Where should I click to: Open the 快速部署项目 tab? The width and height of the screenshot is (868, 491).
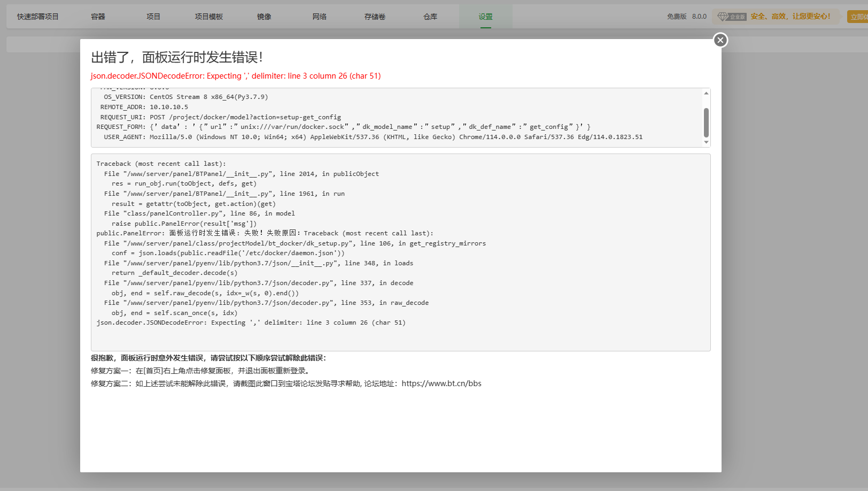(x=38, y=17)
